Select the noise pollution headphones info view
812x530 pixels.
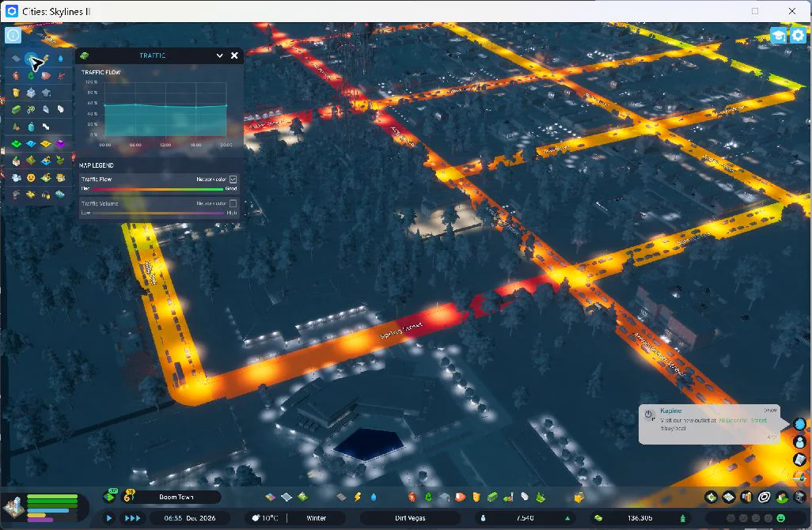(x=46, y=195)
